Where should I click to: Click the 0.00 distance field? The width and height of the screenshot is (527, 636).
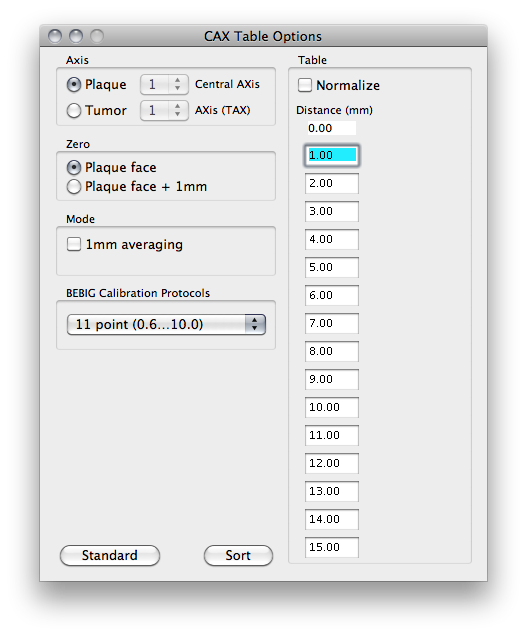pyautogui.click(x=331, y=128)
